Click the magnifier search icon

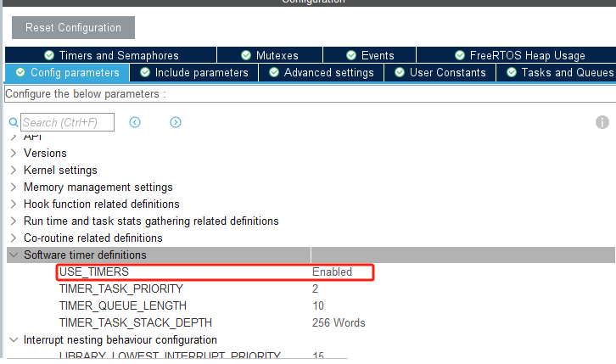click(x=14, y=122)
